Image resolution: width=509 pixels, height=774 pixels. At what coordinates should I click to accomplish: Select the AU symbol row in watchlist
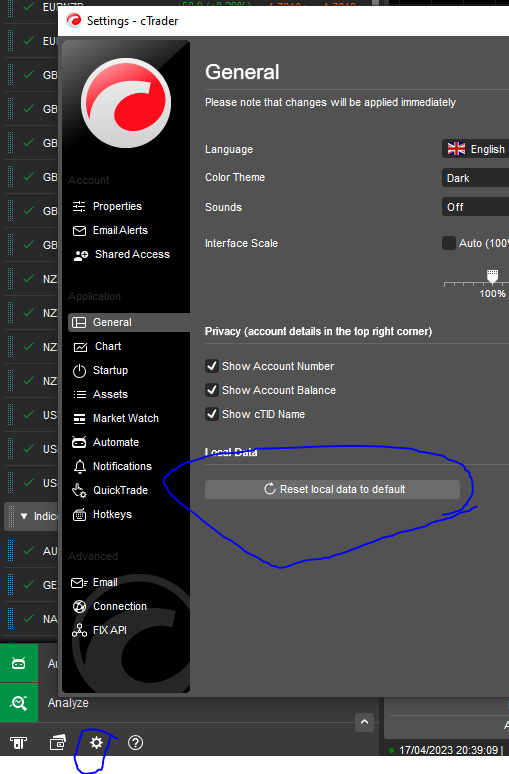point(31,551)
